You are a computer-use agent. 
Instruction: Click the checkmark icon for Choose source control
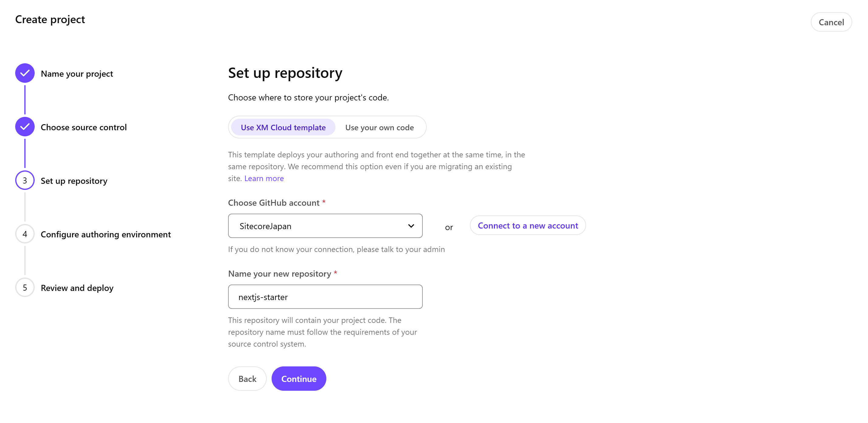pos(25,127)
